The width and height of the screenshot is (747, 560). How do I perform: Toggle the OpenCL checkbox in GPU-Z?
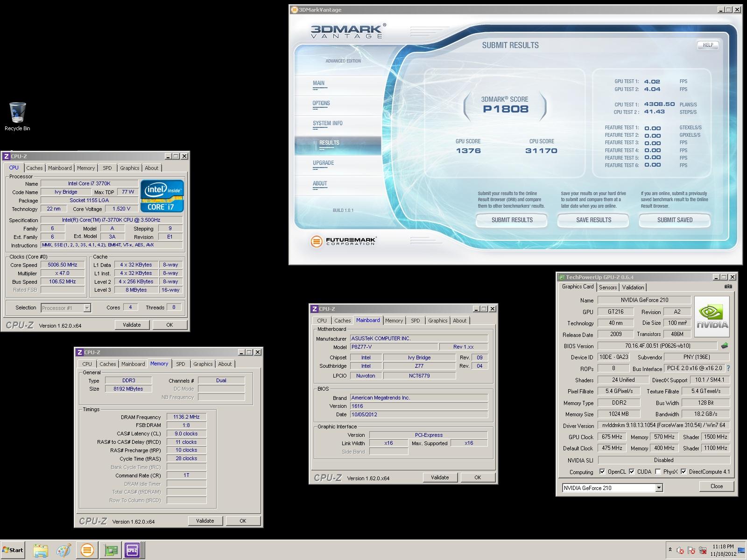(x=602, y=472)
